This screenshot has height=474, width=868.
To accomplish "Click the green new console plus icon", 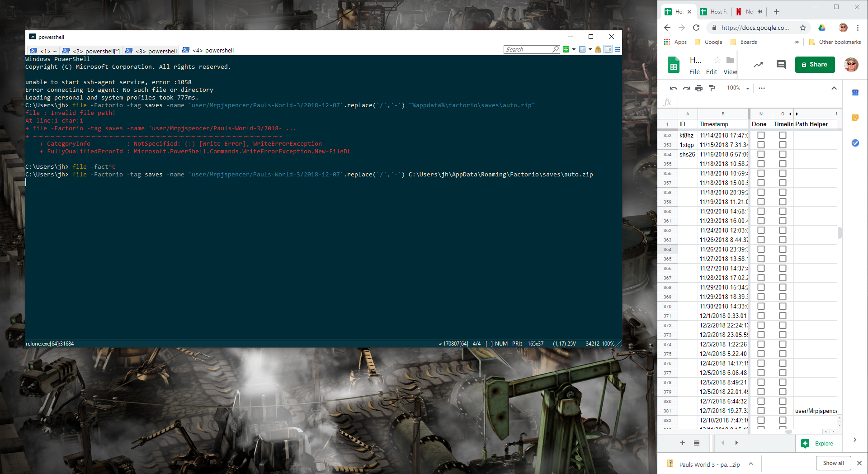I will (566, 49).
